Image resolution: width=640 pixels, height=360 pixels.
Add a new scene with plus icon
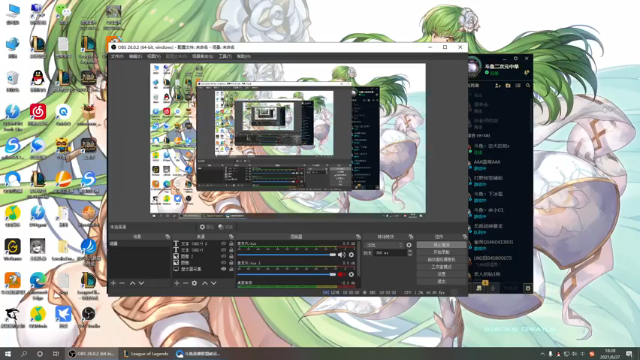[113, 283]
